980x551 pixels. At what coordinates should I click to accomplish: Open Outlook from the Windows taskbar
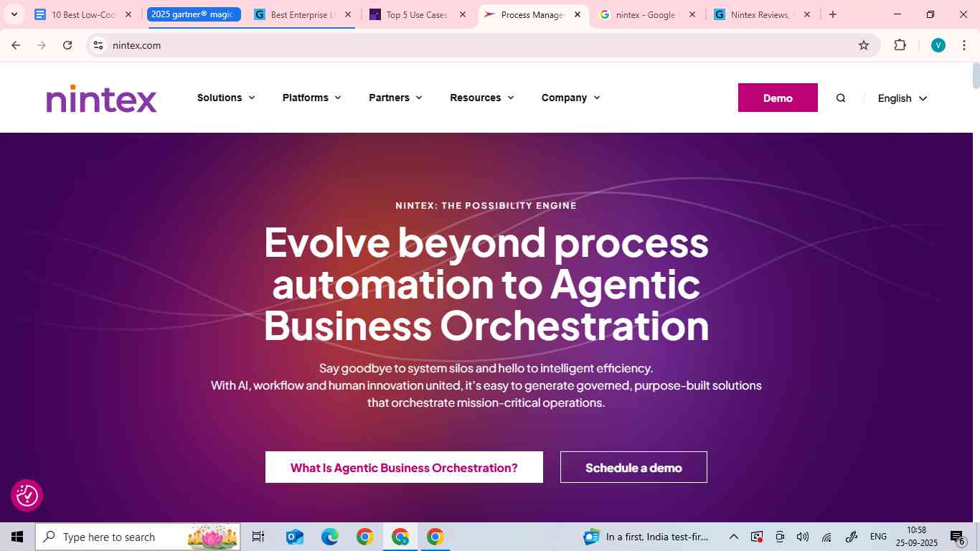pyautogui.click(x=295, y=537)
